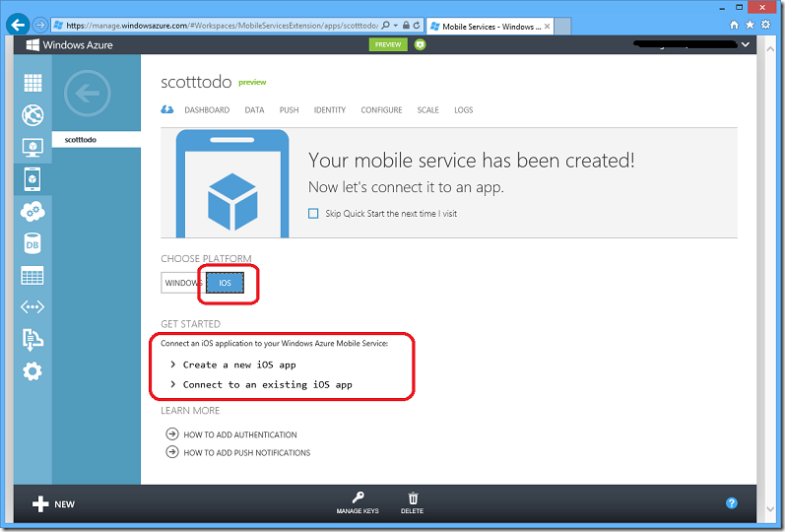
Task: Click the green PREVIEW button
Action: click(x=388, y=44)
